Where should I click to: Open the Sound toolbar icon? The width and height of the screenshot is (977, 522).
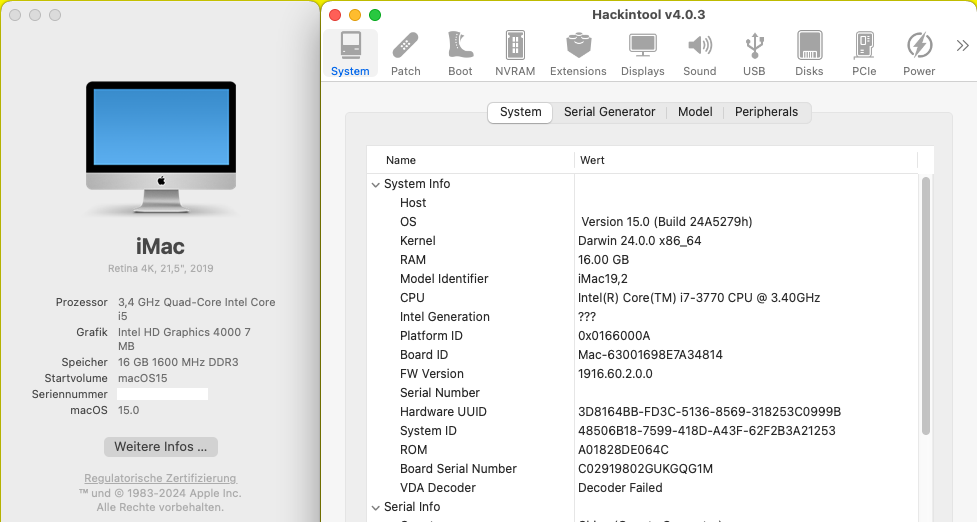click(x=700, y=54)
